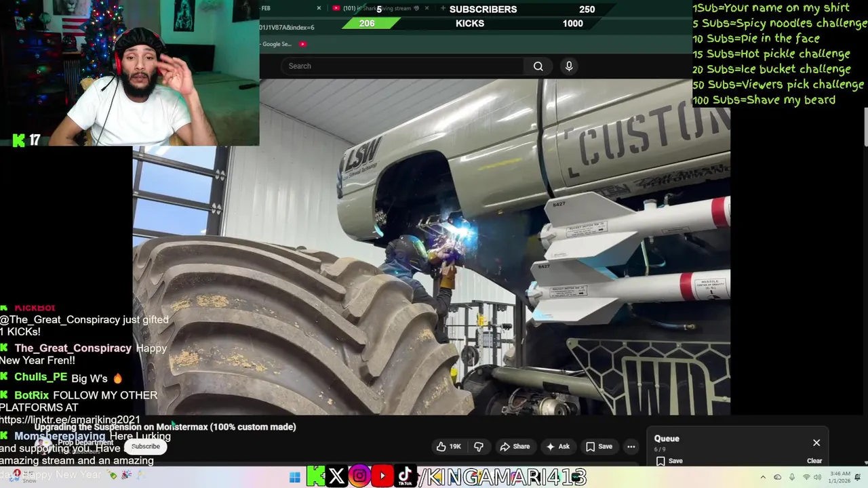Click Momshereplaying username in chat
868x488 pixels.
pyautogui.click(x=60, y=436)
